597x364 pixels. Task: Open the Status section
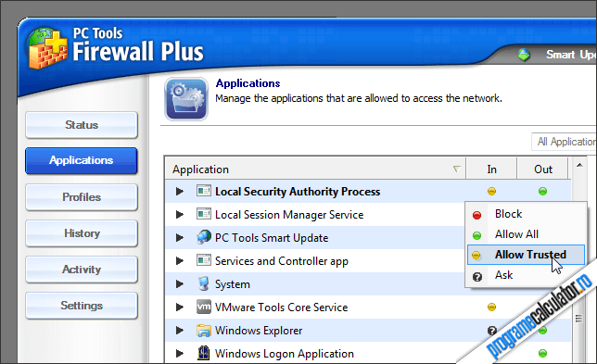point(82,125)
